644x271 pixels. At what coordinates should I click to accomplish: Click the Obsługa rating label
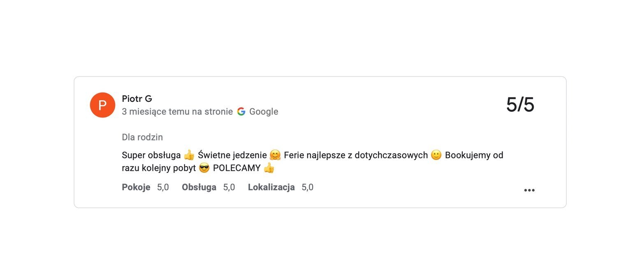click(x=199, y=188)
